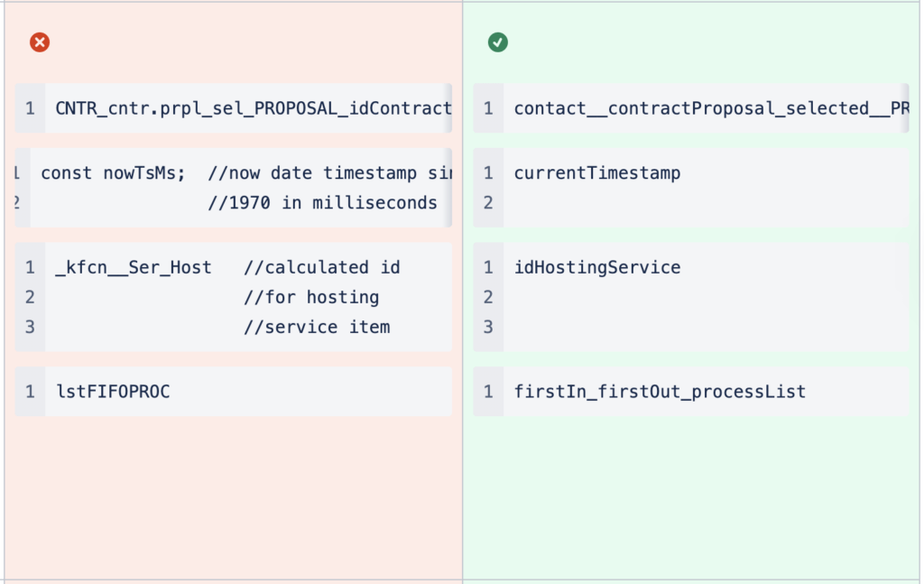The width and height of the screenshot is (924, 584).
Task: Click the _kfcn__Ser_Host identifier
Action: 134,267
